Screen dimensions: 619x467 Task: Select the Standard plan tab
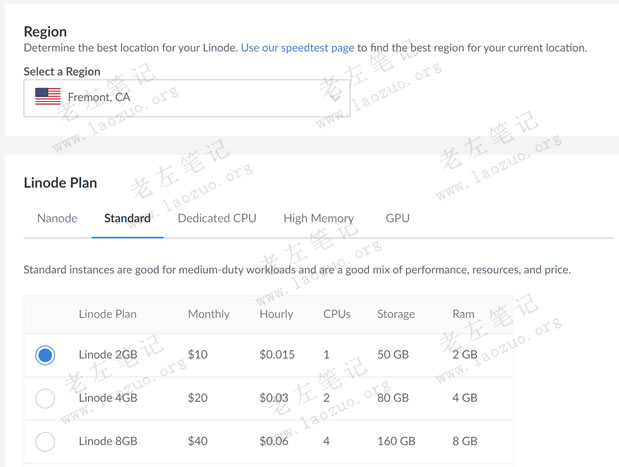point(127,218)
